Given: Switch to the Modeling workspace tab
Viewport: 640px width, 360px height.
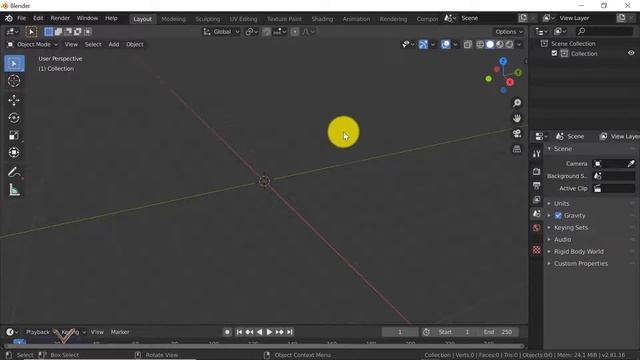Looking at the screenshot, I should click(173, 19).
